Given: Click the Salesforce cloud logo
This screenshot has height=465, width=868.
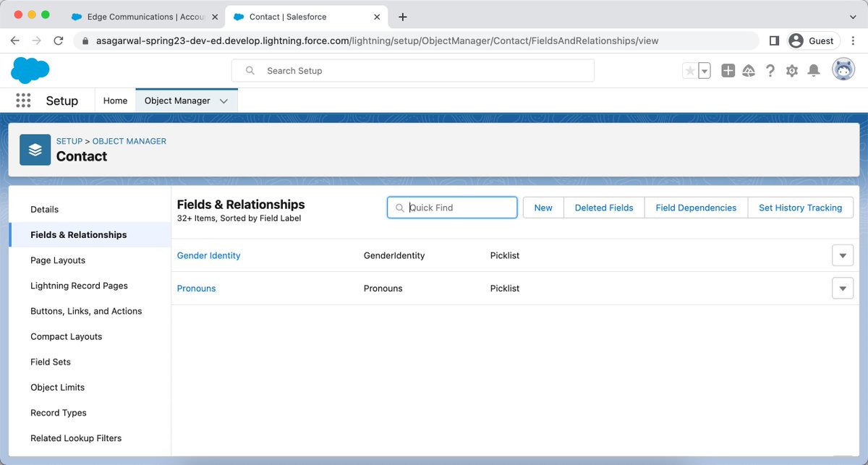Looking at the screenshot, I should point(30,70).
